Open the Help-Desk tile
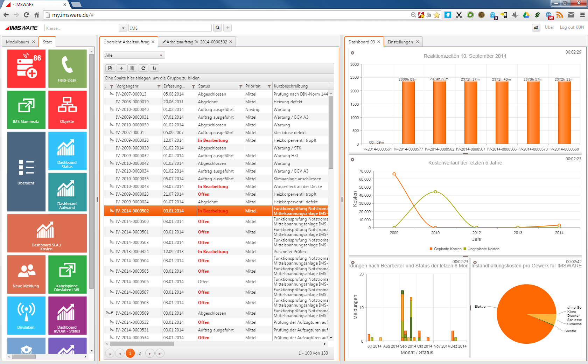588x364 pixels. pos(67,69)
